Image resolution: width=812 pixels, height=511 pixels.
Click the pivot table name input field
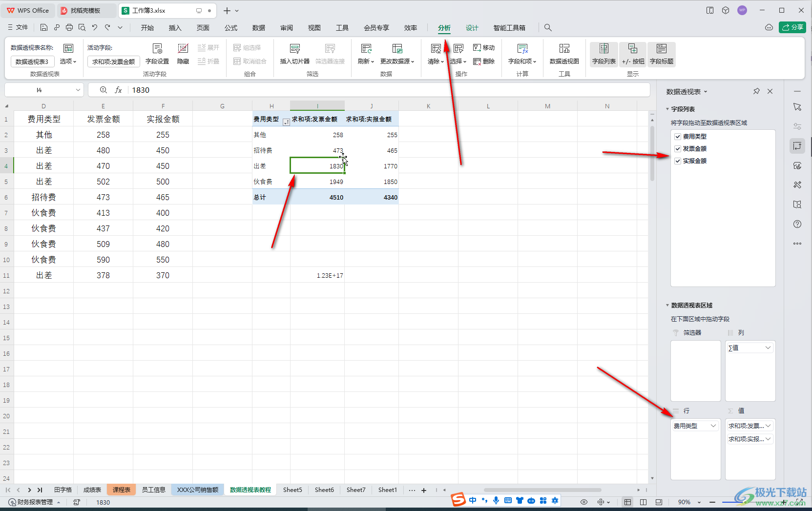coord(33,61)
